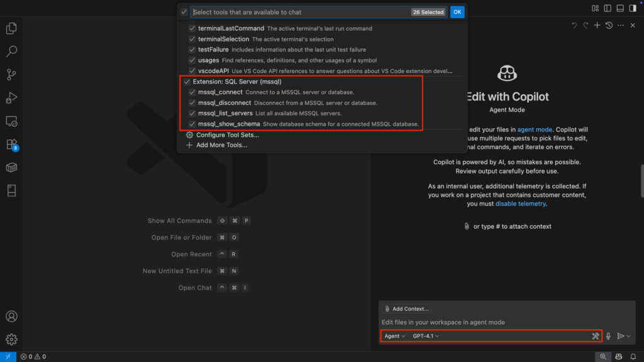The height and width of the screenshot is (362, 644).
Task: Show chat history via the clock icon
Action: 609,25
